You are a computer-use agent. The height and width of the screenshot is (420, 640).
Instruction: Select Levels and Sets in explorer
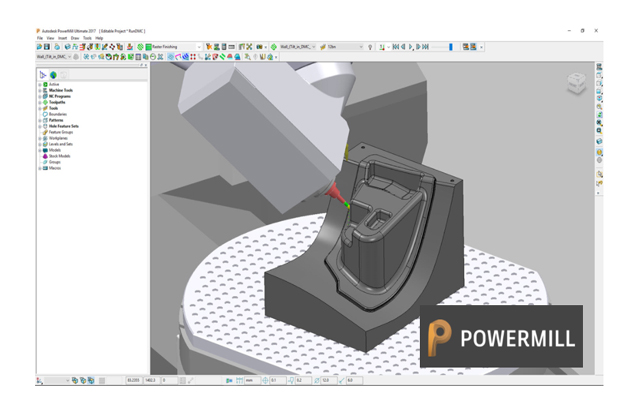pos(60,144)
